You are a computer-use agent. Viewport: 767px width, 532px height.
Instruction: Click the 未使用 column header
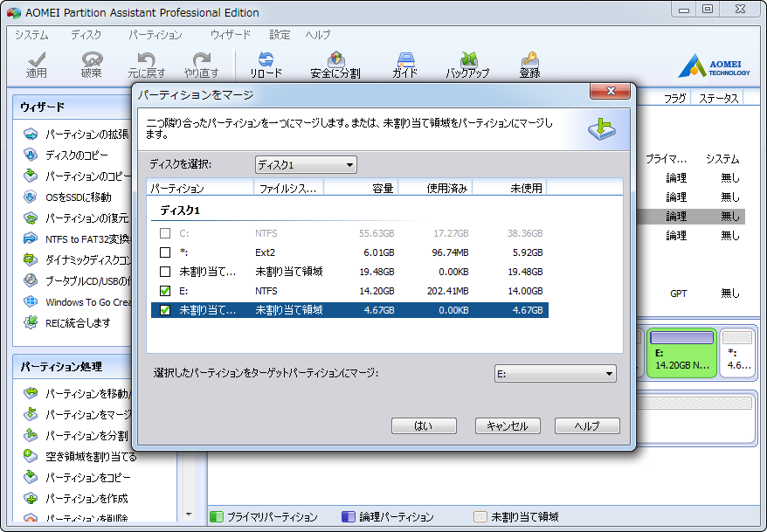tap(509, 188)
